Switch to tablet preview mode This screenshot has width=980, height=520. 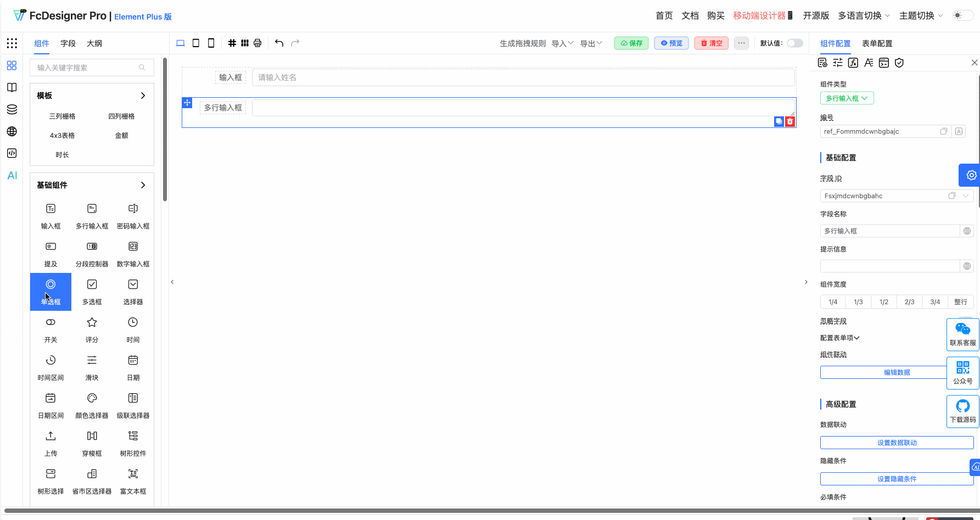click(195, 42)
